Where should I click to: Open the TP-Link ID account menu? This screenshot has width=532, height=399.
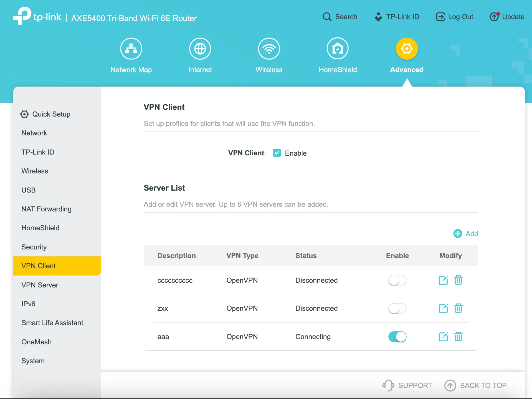coord(397,17)
